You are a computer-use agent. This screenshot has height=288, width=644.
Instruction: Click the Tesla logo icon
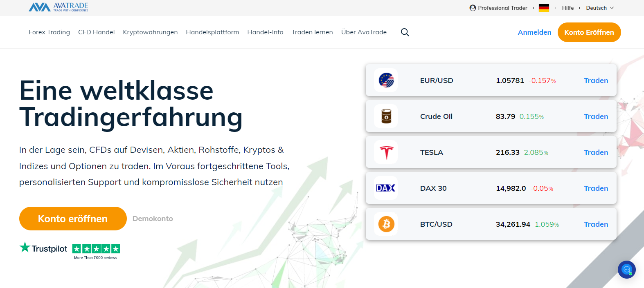(386, 152)
